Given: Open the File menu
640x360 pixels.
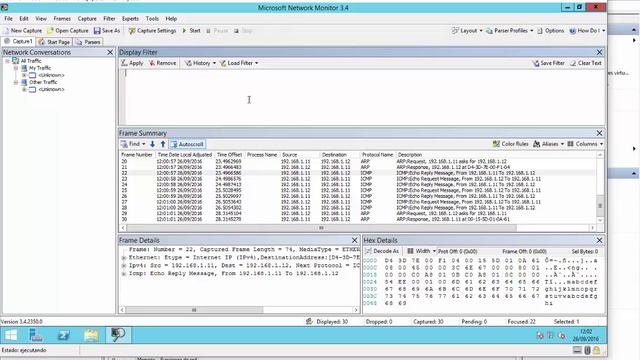Looking at the screenshot, I should click(x=8, y=19).
